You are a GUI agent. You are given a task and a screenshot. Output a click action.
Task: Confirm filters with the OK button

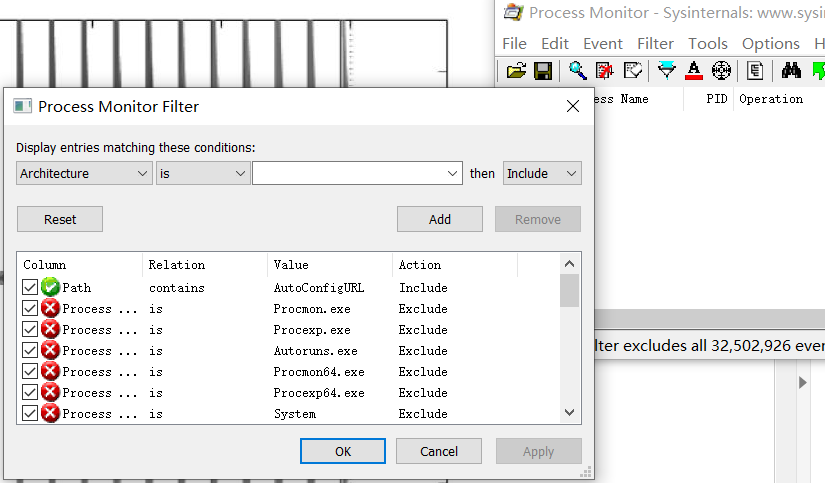click(x=343, y=451)
